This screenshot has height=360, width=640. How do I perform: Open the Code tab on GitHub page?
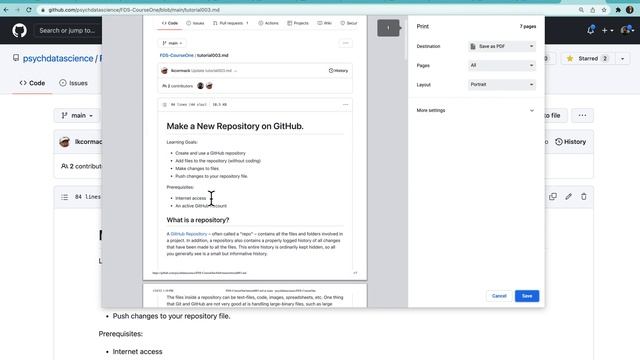click(32, 83)
